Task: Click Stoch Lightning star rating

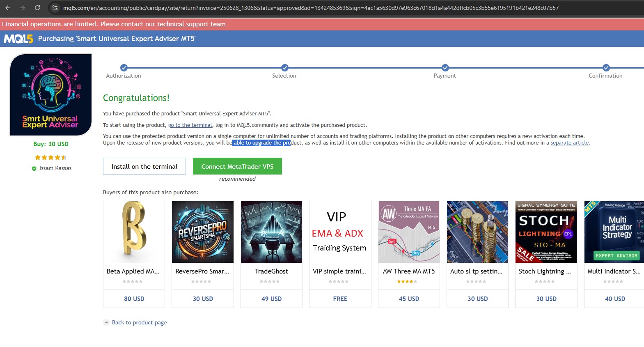Action: 545,282
